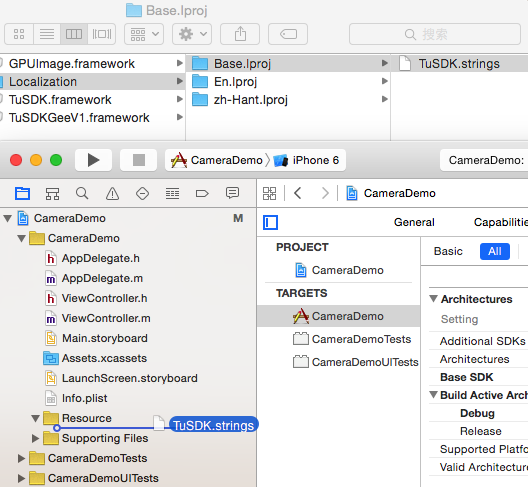Select the Base SDK setting row
Screen dimensions: 528x487
(478, 377)
